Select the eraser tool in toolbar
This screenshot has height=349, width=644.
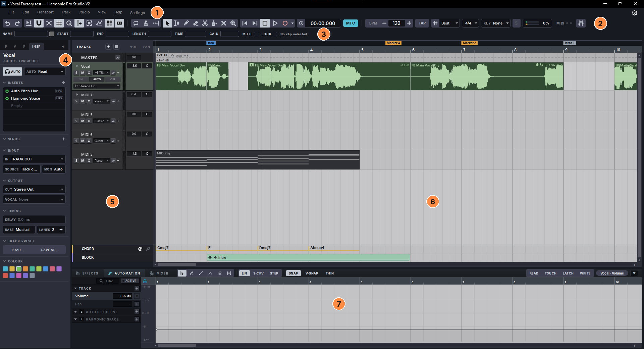pyautogui.click(x=196, y=23)
